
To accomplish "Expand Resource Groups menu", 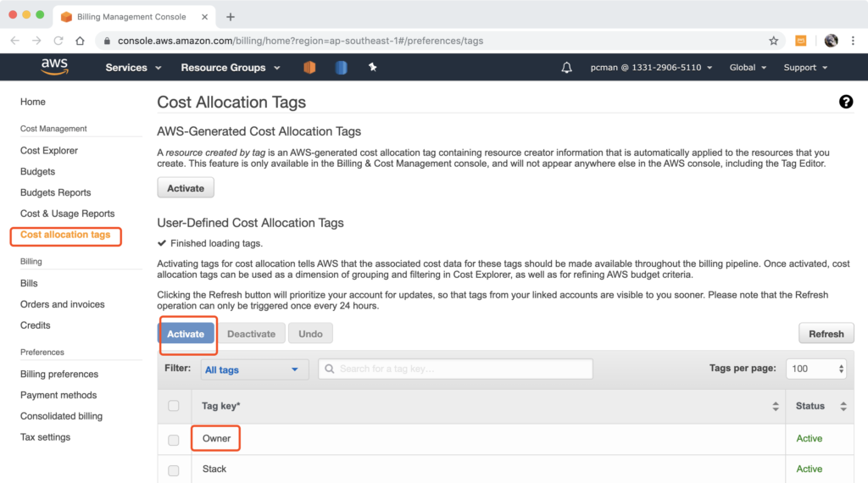I will click(x=231, y=68).
